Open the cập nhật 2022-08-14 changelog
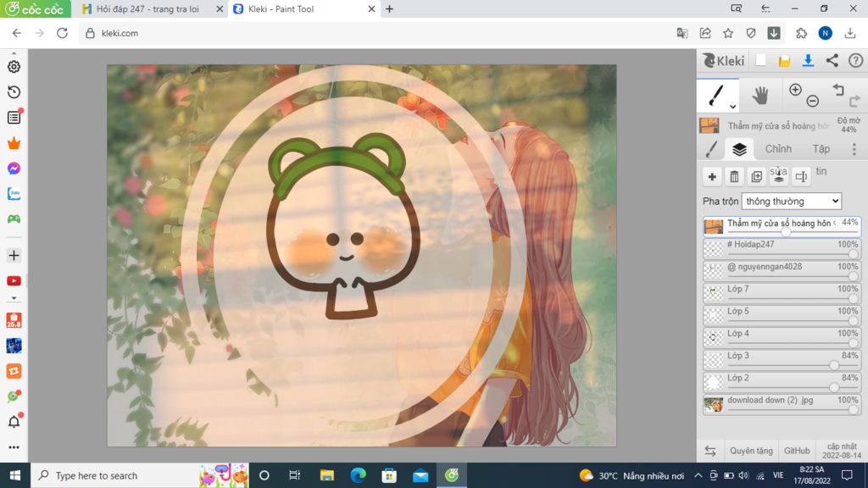Screen dimensions: 868x488 click(x=842, y=451)
